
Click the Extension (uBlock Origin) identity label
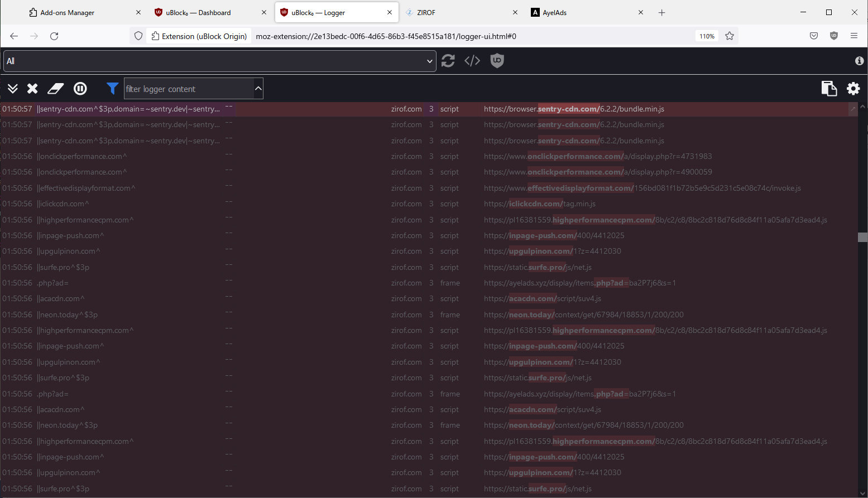[x=199, y=36]
